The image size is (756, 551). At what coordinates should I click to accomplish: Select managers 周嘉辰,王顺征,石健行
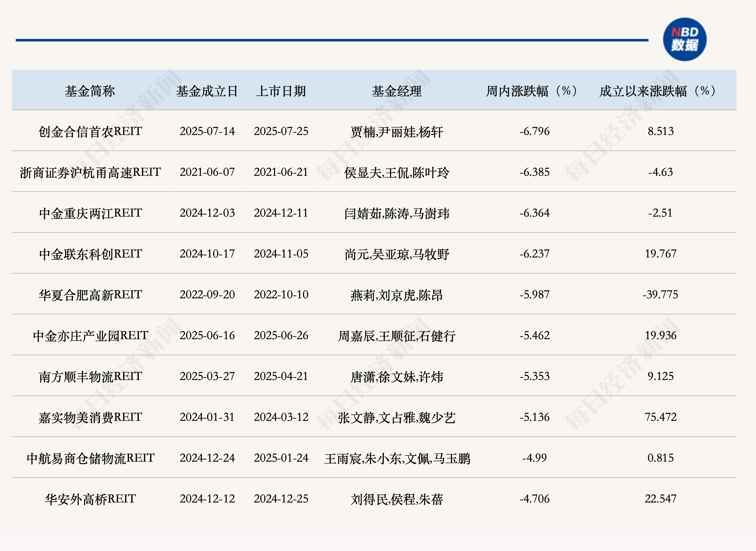[397, 336]
